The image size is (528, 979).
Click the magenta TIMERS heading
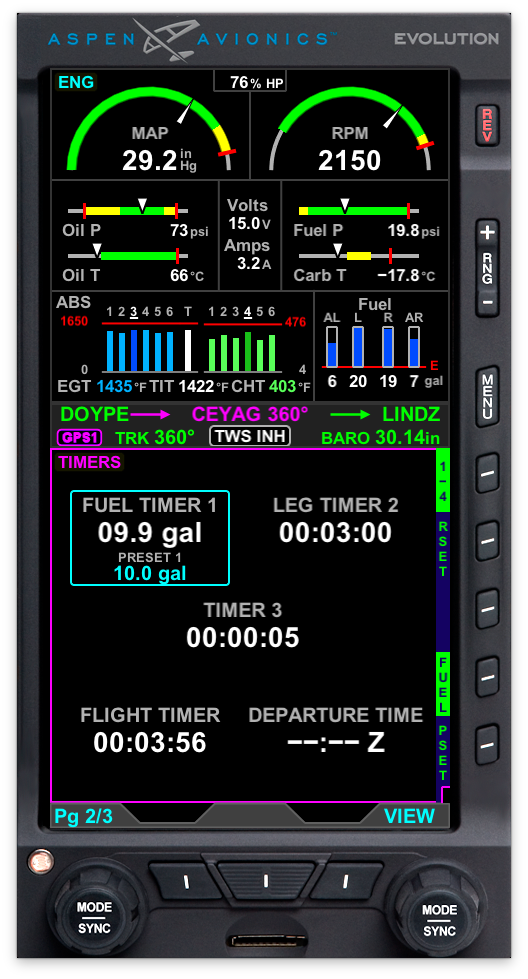89,462
